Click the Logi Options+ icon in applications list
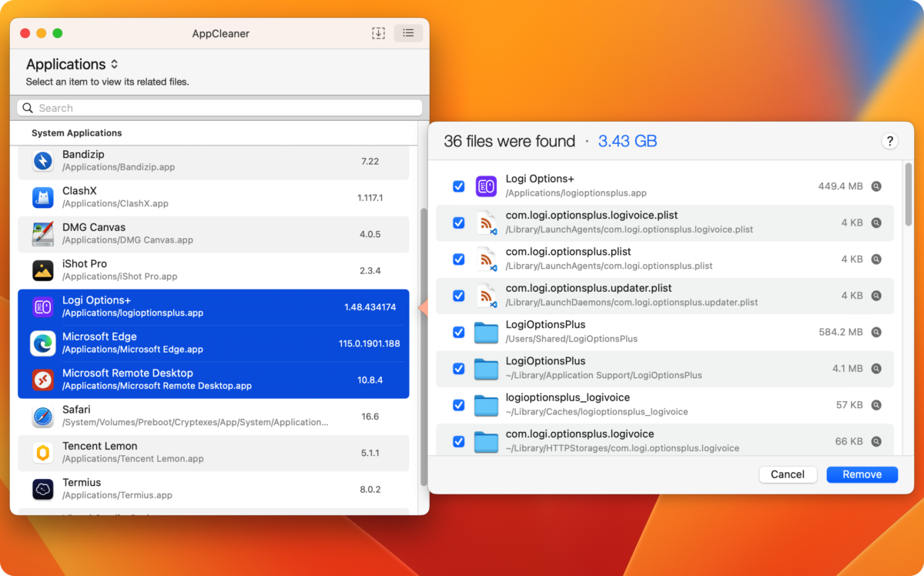 43,306
